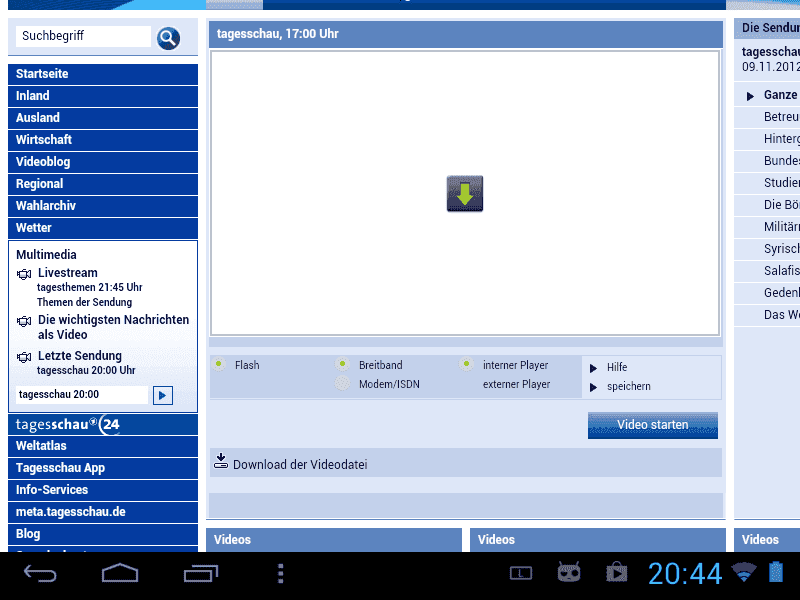800x600 pixels.
Task: Open Wetter in the navigation menu
Action: (x=103, y=228)
